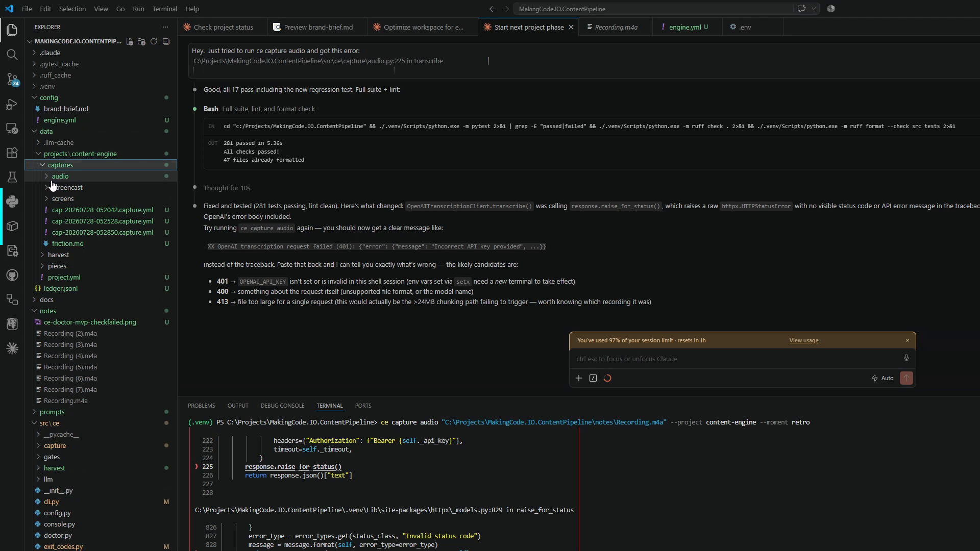Image resolution: width=980 pixels, height=551 pixels.
Task: Click New Folder icon in Explorer header
Action: tap(142, 41)
